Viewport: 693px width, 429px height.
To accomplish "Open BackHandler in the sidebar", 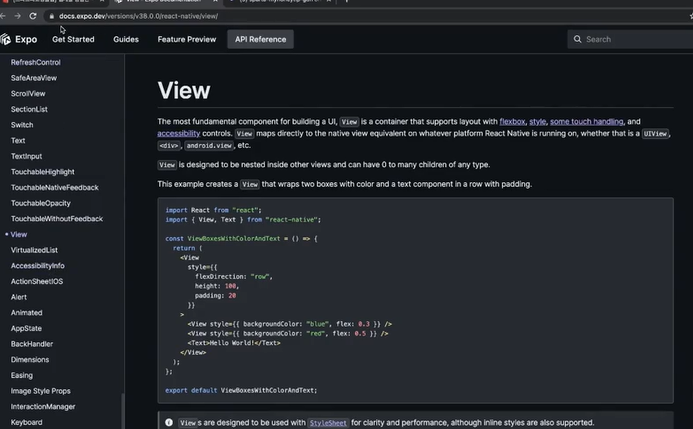I will pos(32,344).
